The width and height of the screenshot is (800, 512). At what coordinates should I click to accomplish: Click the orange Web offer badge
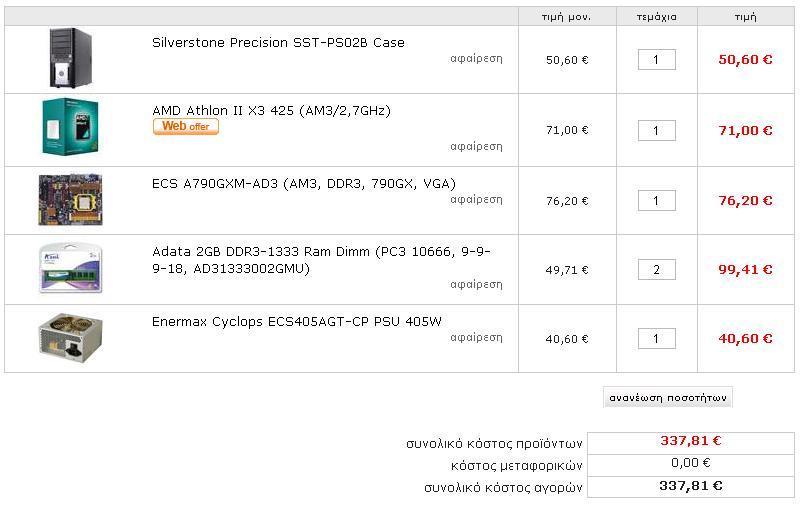(x=185, y=127)
